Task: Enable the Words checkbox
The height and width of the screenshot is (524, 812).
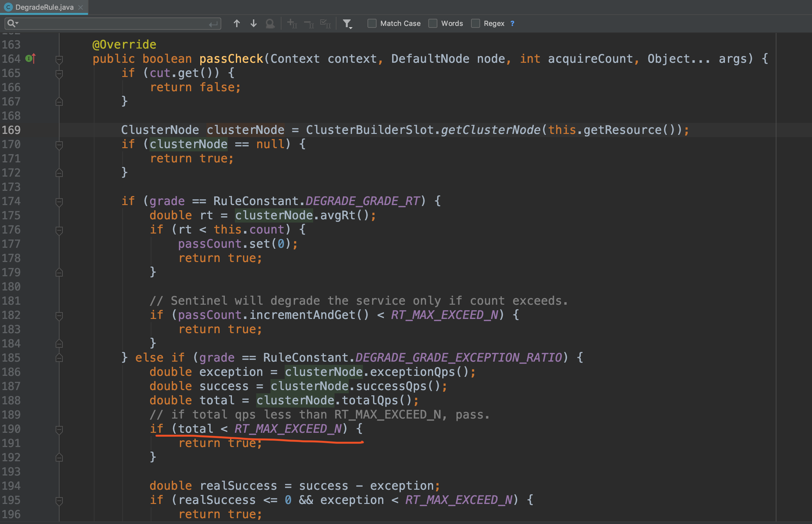Action: point(433,23)
